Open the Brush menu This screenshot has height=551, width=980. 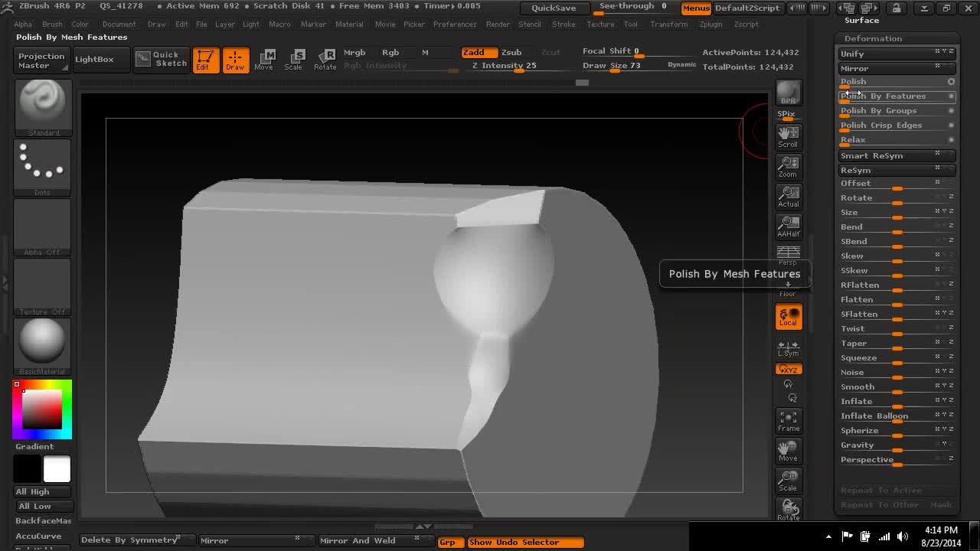(x=52, y=24)
